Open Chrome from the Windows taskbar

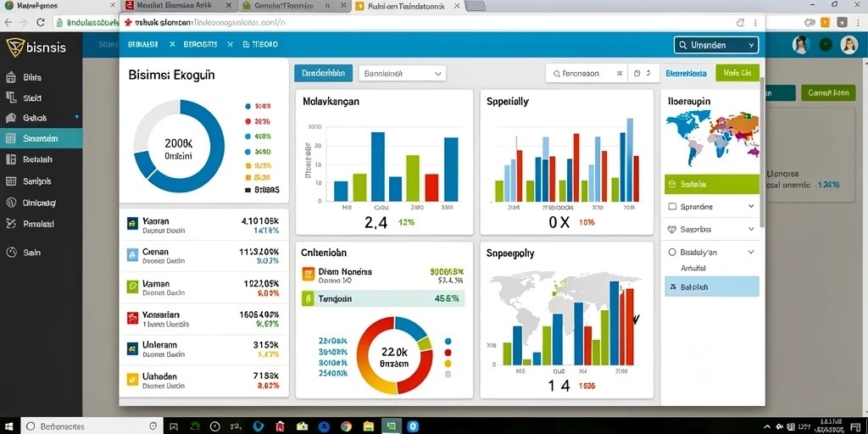[346, 426]
